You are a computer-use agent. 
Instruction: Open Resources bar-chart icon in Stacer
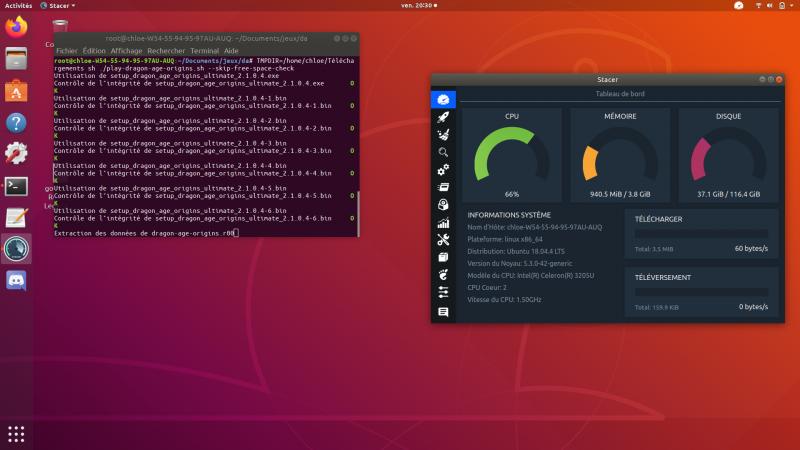coord(443,222)
